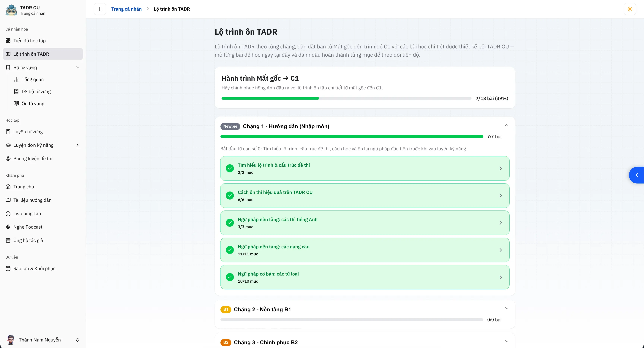Click the Tổng quan bar chart icon
The height and width of the screenshot is (348, 644).
click(16, 80)
